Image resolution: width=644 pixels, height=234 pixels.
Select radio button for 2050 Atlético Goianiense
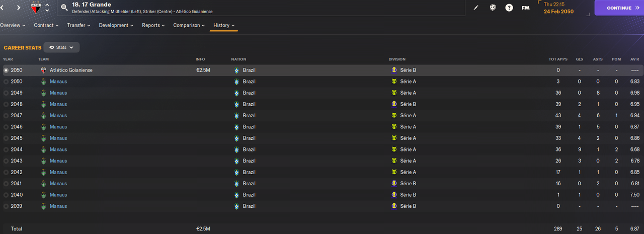tap(6, 70)
